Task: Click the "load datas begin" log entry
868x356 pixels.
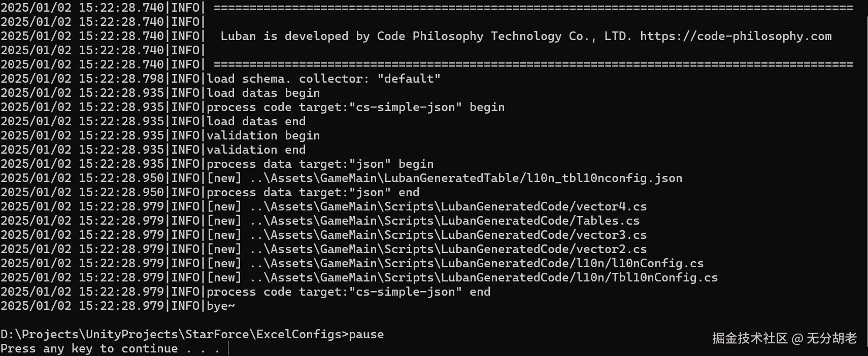Action: (263, 93)
